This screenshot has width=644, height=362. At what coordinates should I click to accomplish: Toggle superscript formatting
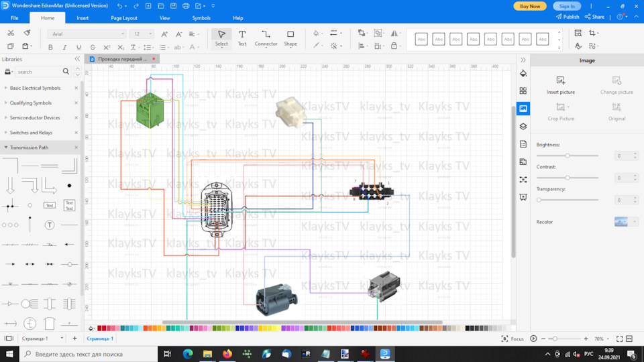(x=107, y=47)
